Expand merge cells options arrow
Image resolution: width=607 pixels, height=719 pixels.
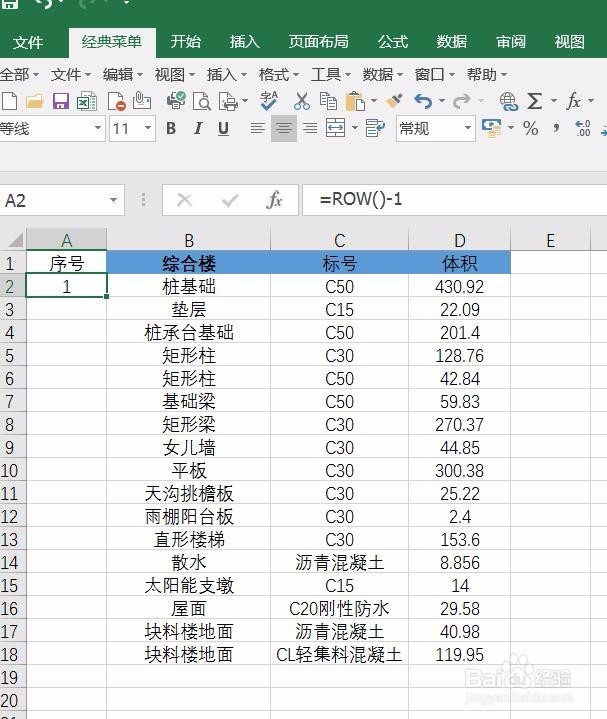[x=354, y=128]
